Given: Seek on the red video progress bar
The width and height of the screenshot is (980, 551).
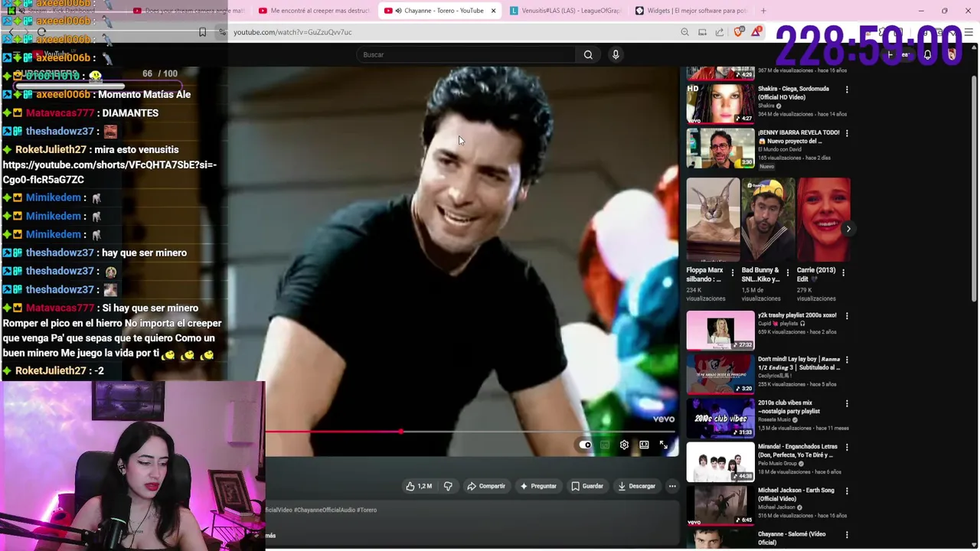Looking at the screenshot, I should coord(472,432).
